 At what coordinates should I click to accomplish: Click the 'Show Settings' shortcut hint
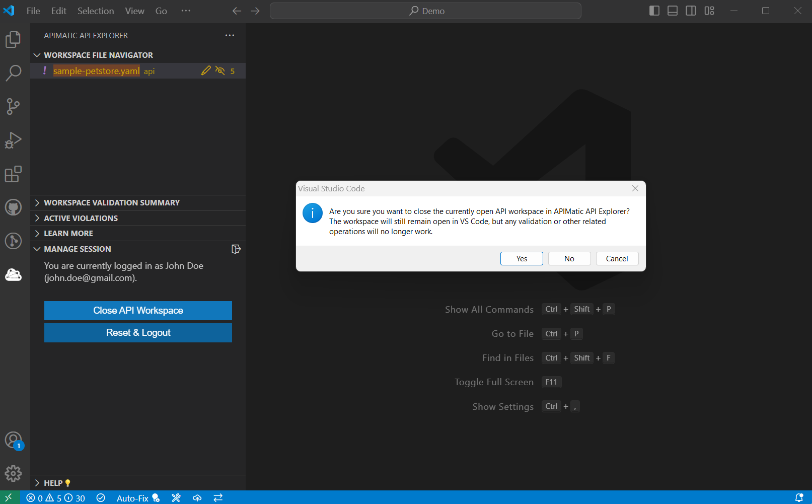pyautogui.click(x=526, y=406)
